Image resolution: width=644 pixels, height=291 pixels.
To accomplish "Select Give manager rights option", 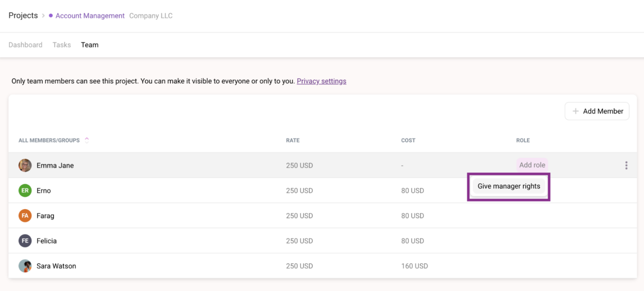I will click(509, 186).
